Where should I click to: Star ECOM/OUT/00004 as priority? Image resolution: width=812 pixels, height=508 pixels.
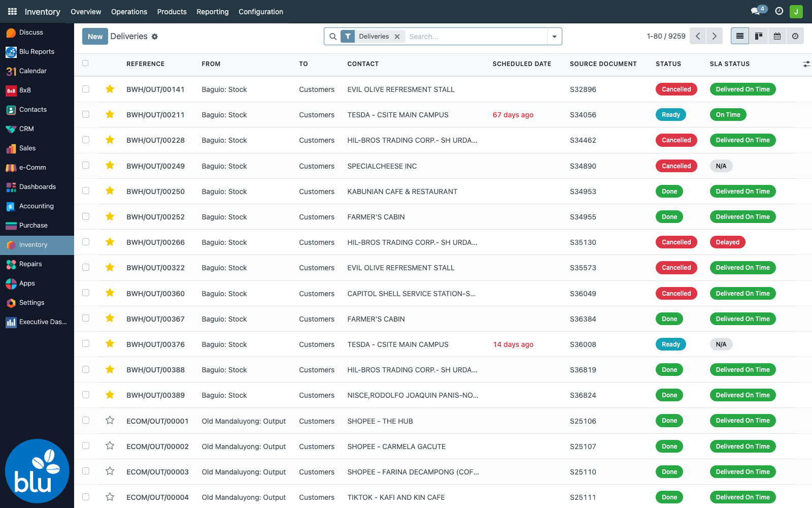click(110, 497)
